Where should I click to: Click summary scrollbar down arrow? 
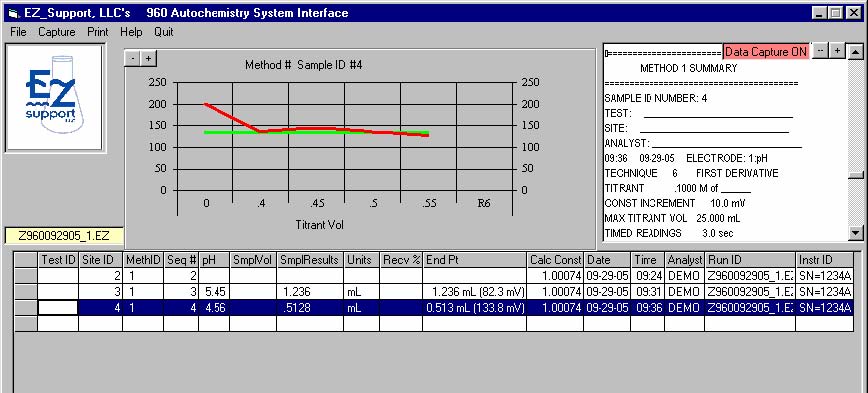coord(855,233)
